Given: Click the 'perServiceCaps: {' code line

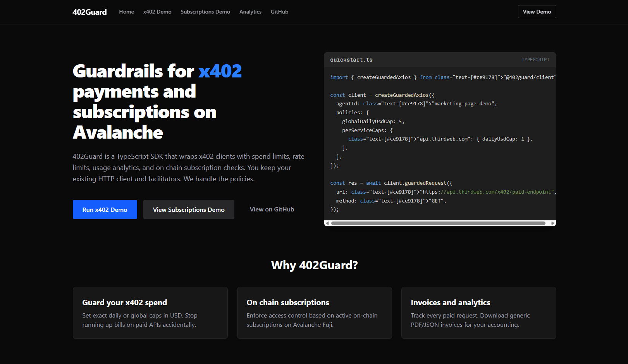Looking at the screenshot, I should click(x=367, y=130).
